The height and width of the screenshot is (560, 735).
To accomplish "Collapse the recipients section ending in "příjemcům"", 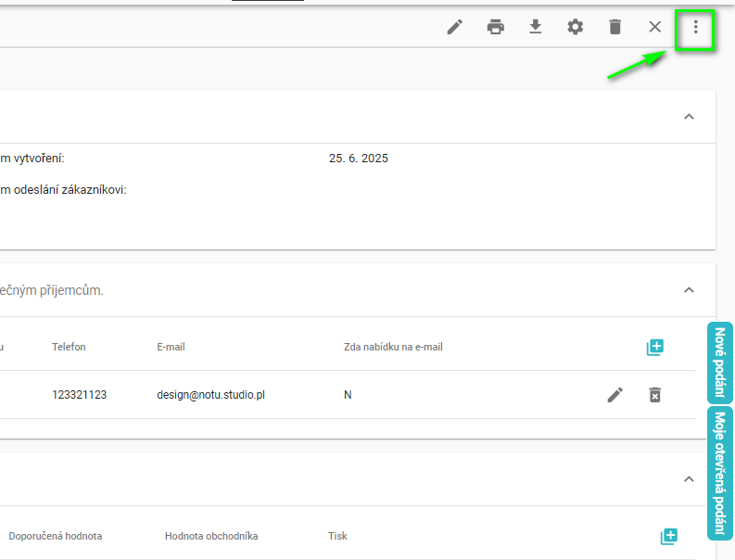I will 689,290.
